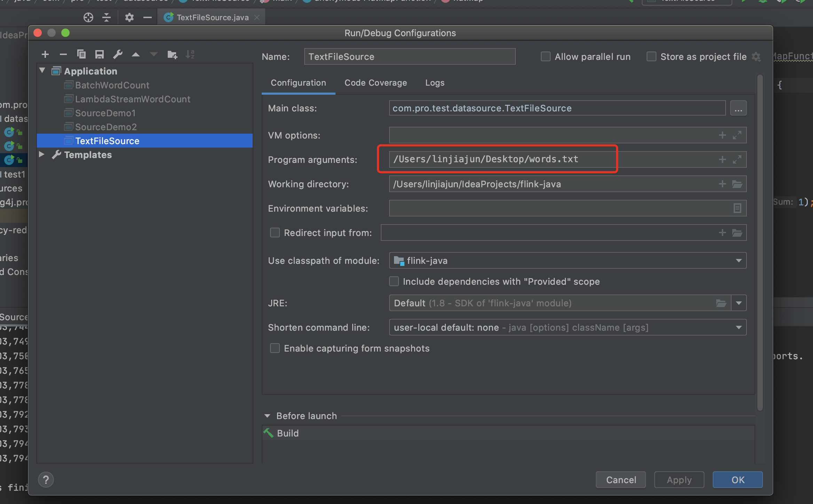Enable Allow parallel run checkbox
This screenshot has height=504, width=813.
546,56
